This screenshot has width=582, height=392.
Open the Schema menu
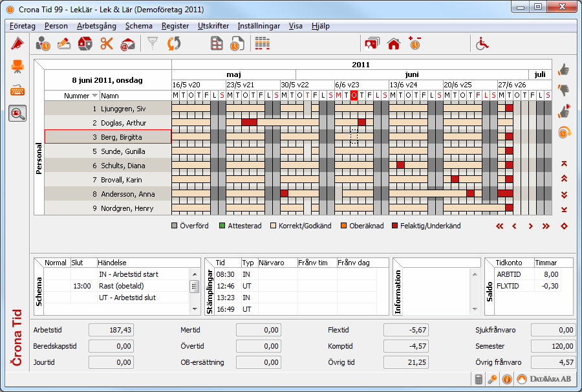(x=139, y=26)
